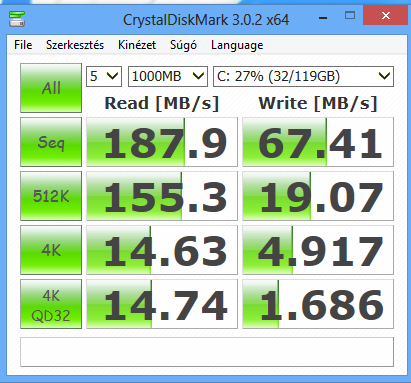
Task: Click the CrystalDiskMark 3.0.2 x64 title text
Action: pos(206,20)
